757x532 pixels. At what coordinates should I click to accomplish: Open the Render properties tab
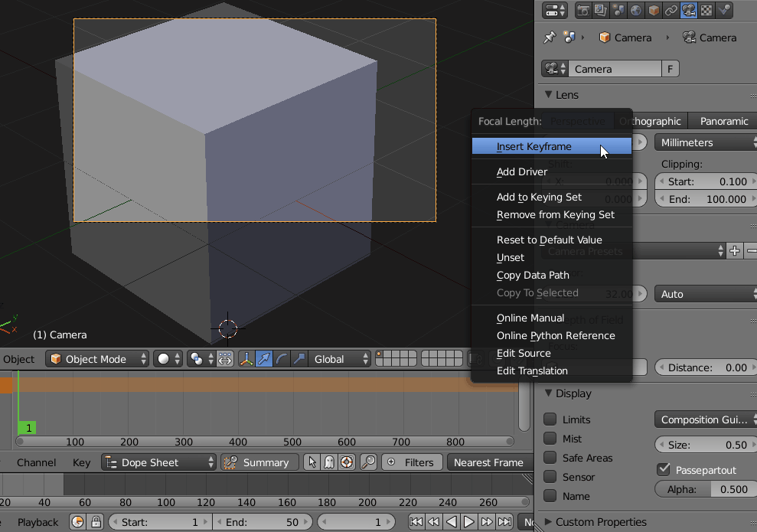coord(584,10)
